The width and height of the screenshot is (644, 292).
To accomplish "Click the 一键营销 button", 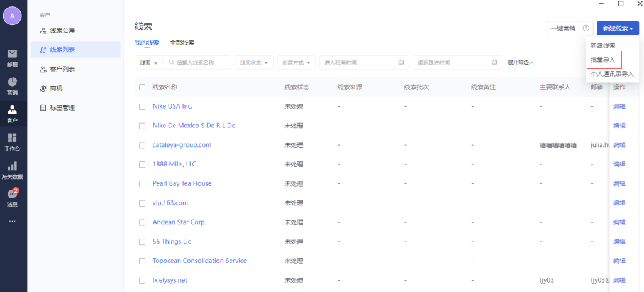I will [x=562, y=28].
